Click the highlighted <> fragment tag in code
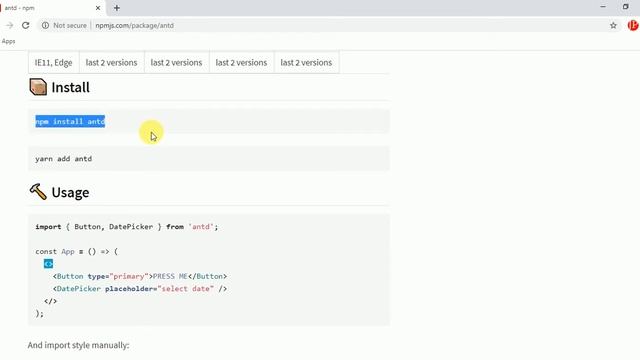 48,264
